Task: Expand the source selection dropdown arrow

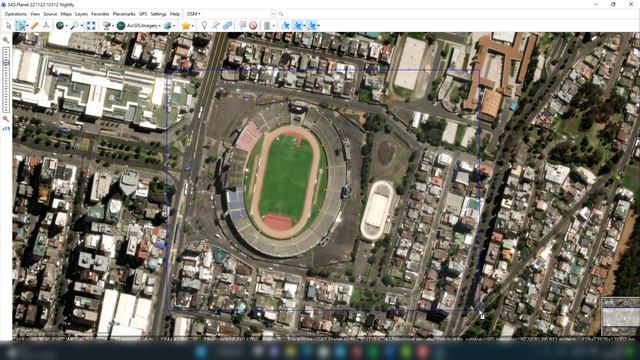Action: pyautogui.click(x=113, y=26)
